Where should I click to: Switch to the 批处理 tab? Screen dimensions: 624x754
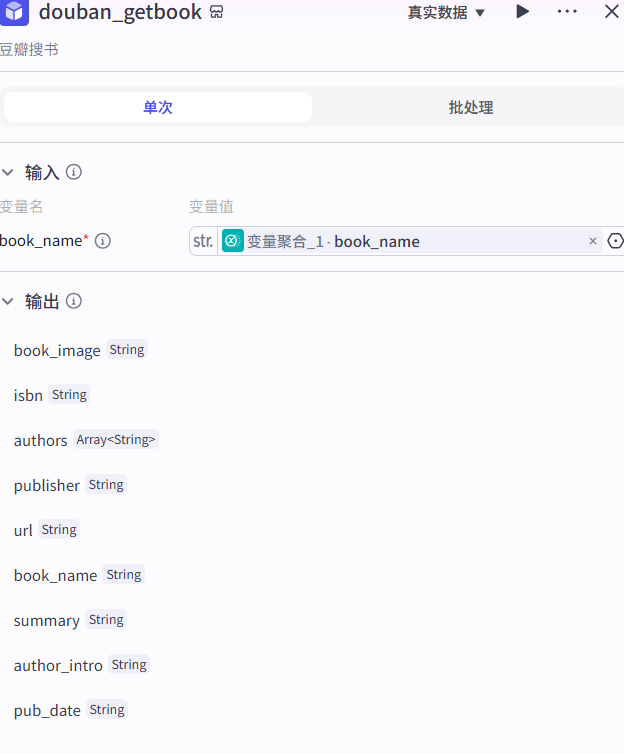(470, 107)
